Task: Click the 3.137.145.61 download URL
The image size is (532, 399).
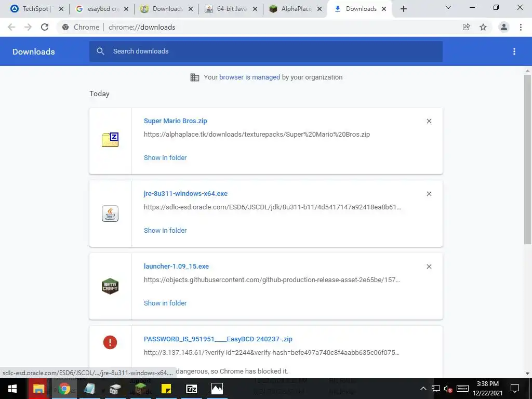Action: pos(271,353)
